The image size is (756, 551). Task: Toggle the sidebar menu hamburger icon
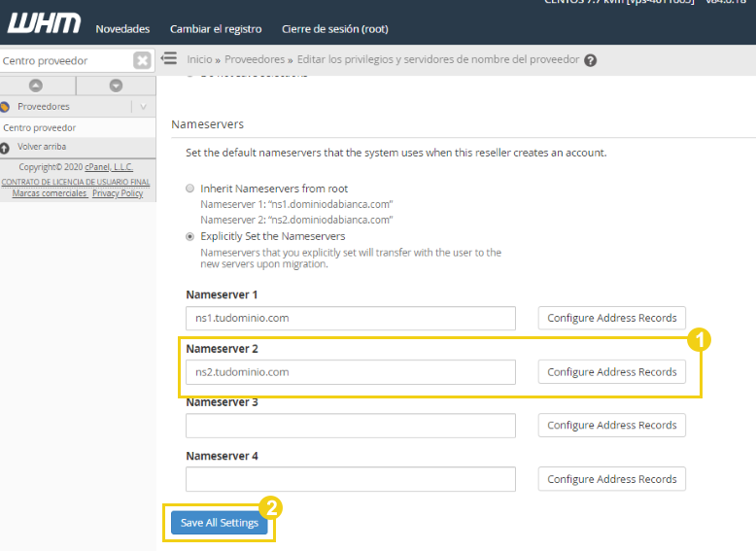pyautogui.click(x=169, y=59)
